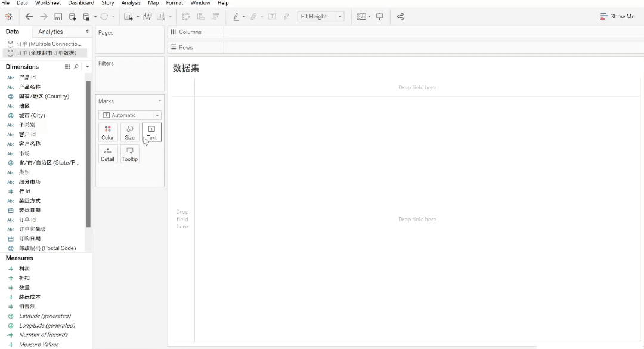Click the Redo forward arrow
This screenshot has height=349, width=644.
click(x=43, y=17)
